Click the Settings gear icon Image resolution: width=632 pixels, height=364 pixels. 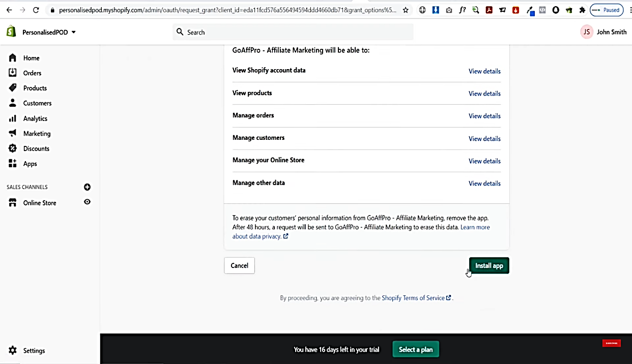13,350
